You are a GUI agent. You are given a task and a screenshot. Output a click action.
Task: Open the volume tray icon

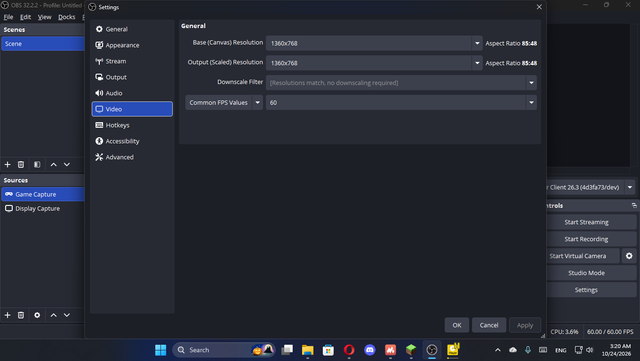tap(590, 350)
